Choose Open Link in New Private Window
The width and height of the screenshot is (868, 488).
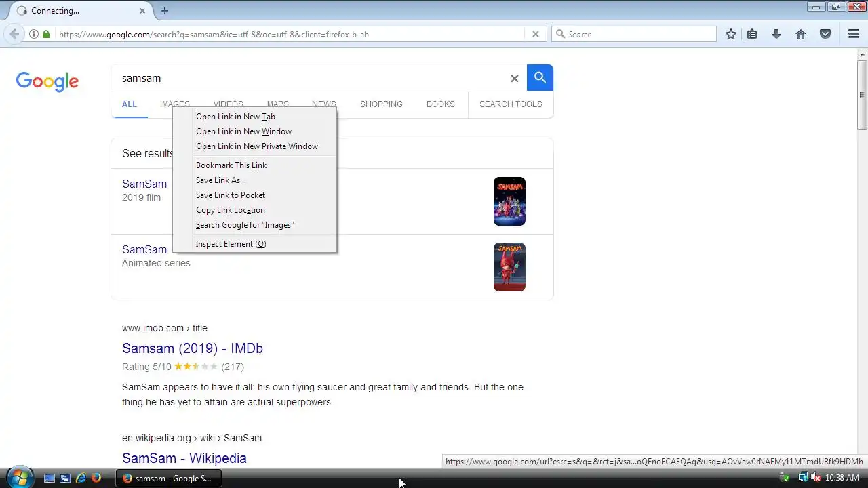tap(255, 146)
